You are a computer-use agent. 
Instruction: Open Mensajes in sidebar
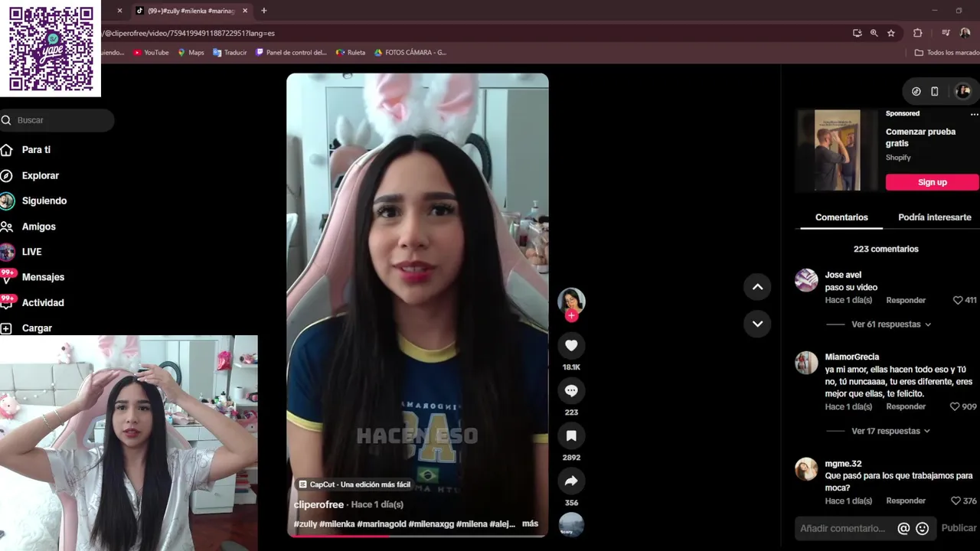pyautogui.click(x=43, y=277)
